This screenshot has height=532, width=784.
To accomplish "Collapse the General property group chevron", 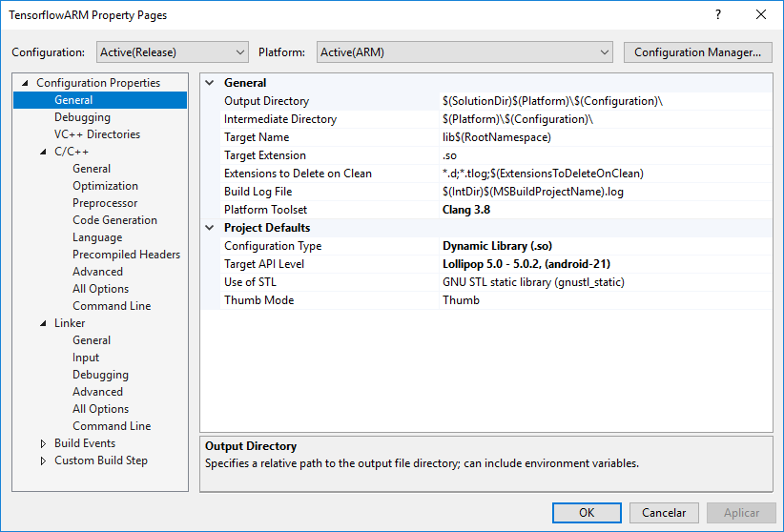I will click(210, 83).
